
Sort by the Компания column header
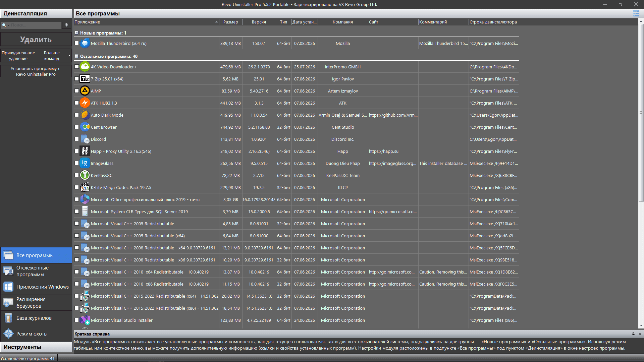[x=343, y=22]
